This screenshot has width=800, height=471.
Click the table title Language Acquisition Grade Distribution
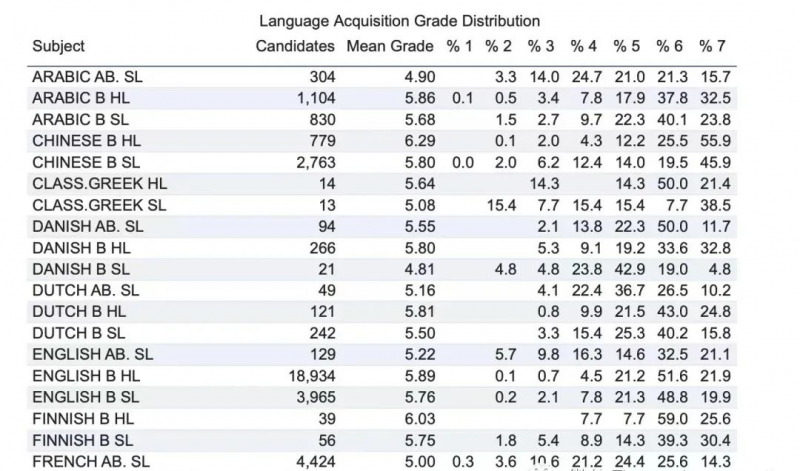click(399, 21)
